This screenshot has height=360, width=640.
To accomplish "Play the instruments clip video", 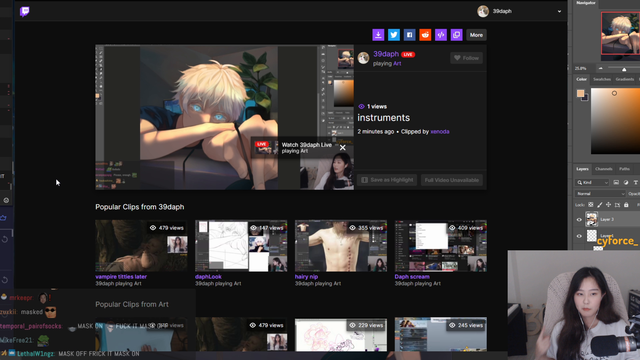I will [224, 117].
